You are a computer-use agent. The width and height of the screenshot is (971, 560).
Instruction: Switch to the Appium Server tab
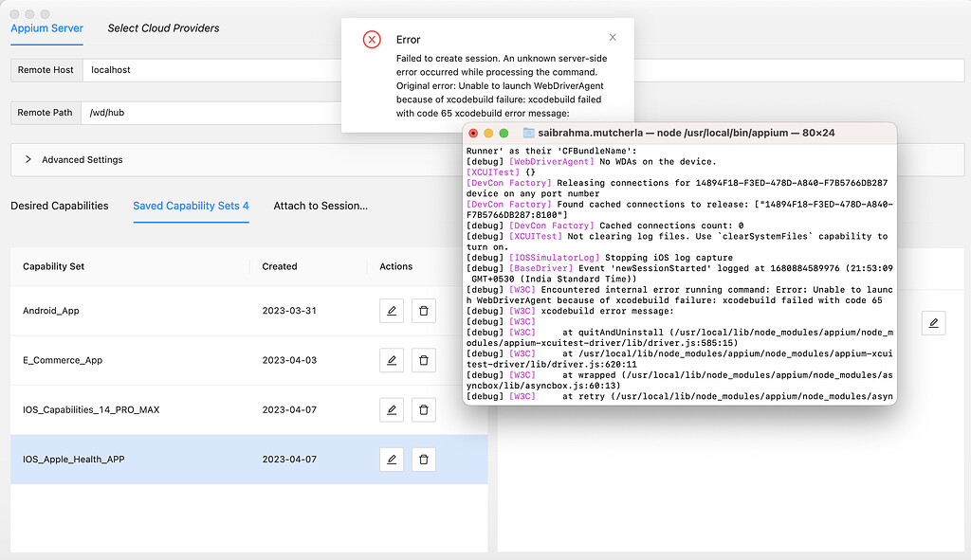pos(46,29)
